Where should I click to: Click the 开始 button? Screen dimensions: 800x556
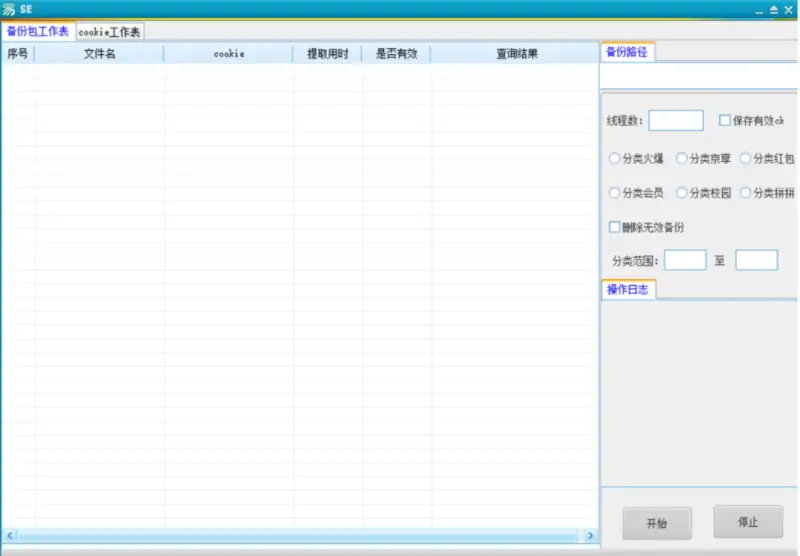pos(656,523)
